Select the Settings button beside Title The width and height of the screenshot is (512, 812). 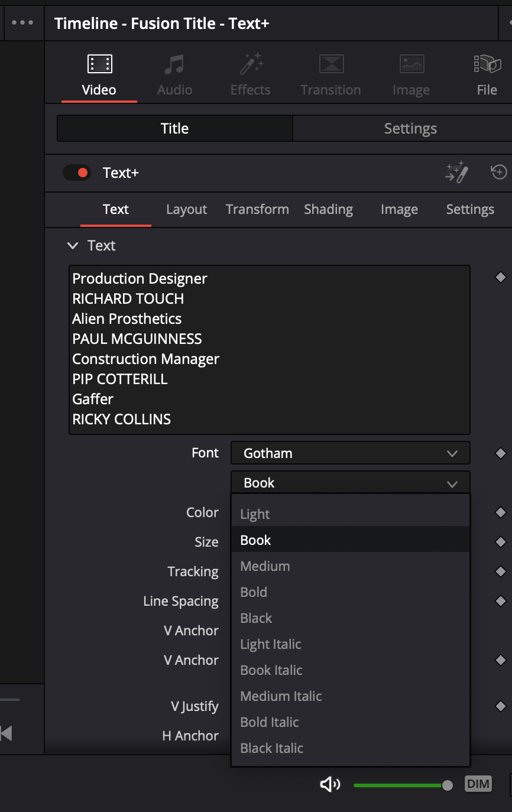pos(410,128)
